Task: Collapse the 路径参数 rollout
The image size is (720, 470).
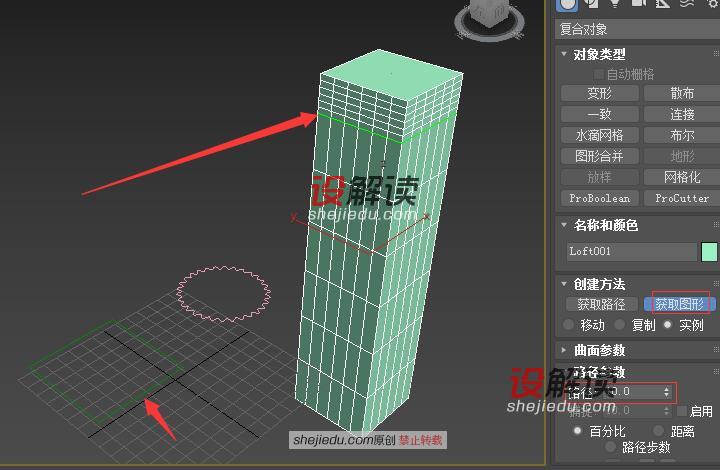Action: (564, 371)
